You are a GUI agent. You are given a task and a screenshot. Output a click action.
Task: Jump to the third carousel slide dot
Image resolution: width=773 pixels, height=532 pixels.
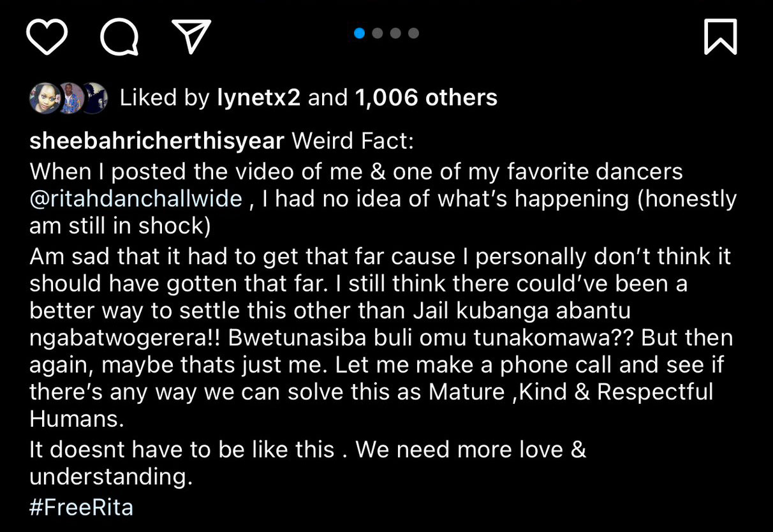click(395, 33)
